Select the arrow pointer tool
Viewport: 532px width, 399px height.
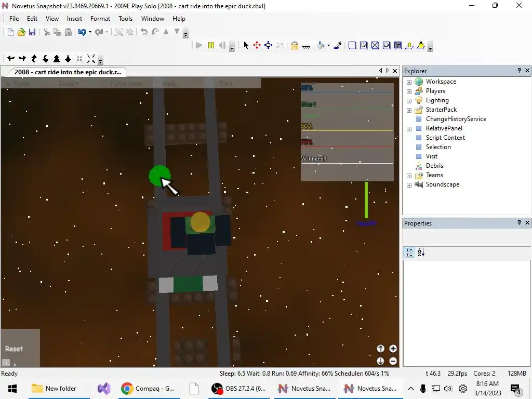(x=246, y=45)
